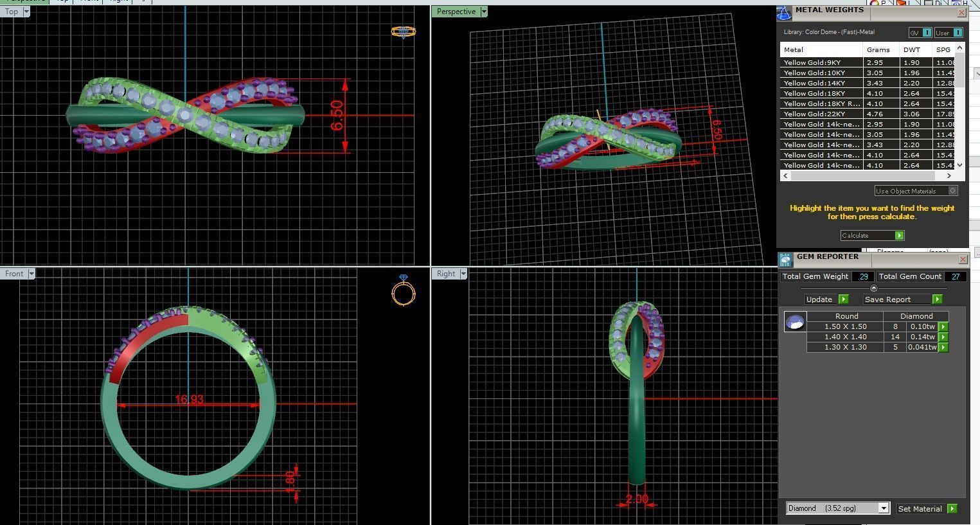Collapse Gem Reporter header with up-arrow handle

coord(873,288)
